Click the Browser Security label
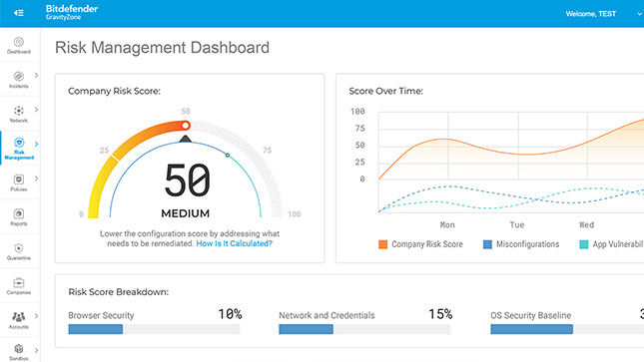Image resolution: width=644 pixels, height=362 pixels. click(x=101, y=315)
